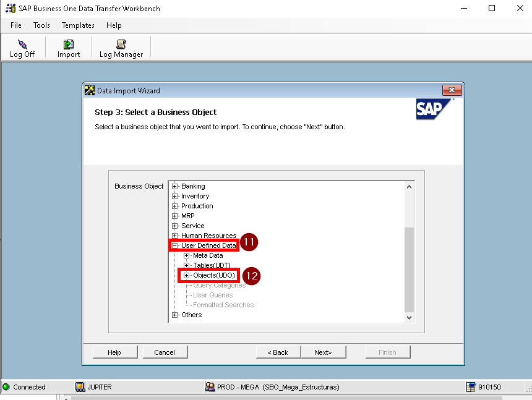Maximize the Workbench window
Image resolution: width=532 pixels, height=400 pixels.
pyautogui.click(x=492, y=8)
